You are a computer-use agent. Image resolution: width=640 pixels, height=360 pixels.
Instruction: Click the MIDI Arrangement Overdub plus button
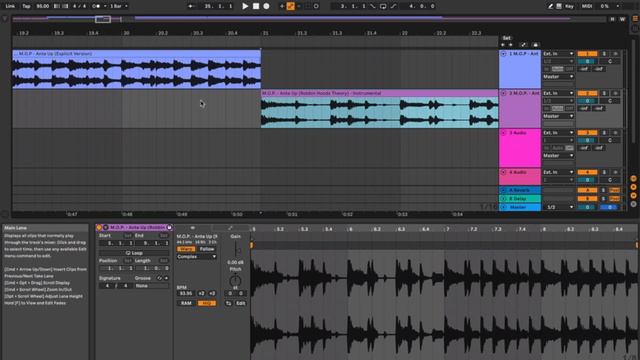(x=282, y=6)
